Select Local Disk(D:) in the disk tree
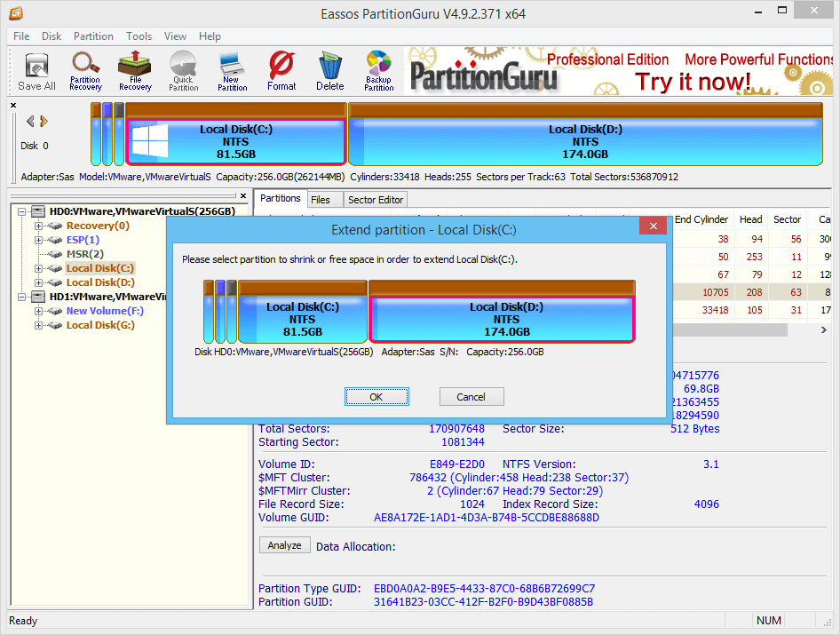The image size is (840, 635). coord(100,283)
